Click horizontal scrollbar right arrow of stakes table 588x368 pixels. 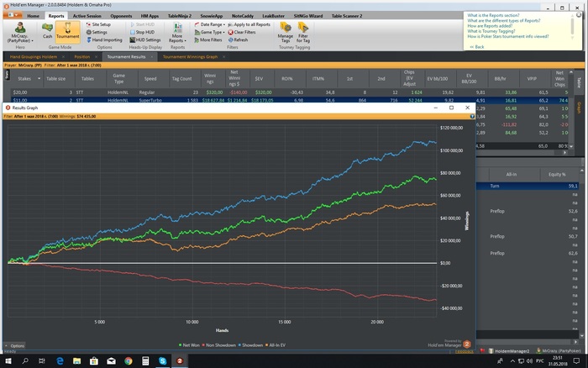(x=564, y=152)
